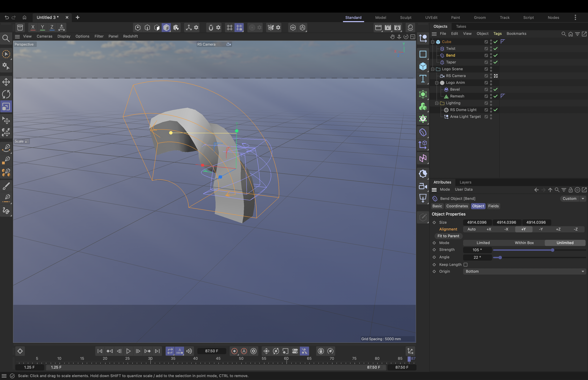Open the Custom mode dropdown arrow
Screen dimensions: 588x380
point(583,199)
